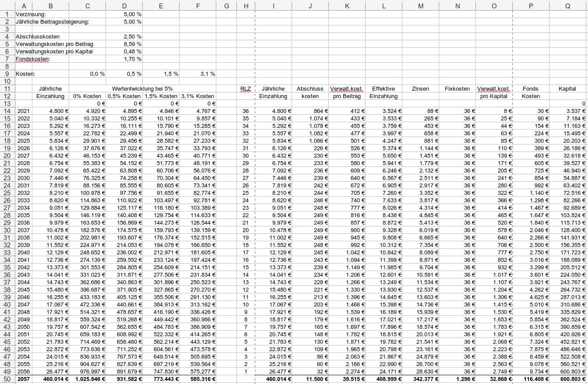Click the total 773.443 € cell
This screenshot has width=588, height=384.
point(161,379)
